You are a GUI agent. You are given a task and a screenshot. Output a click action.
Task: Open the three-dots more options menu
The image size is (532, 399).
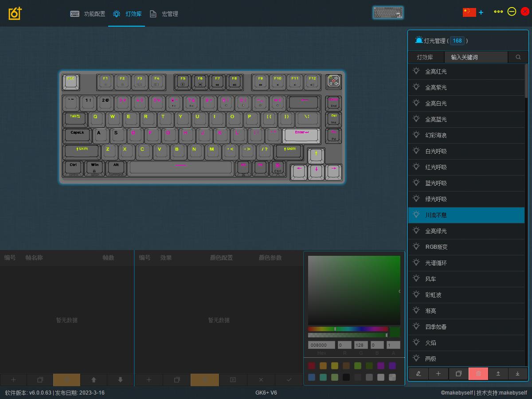coord(498,12)
